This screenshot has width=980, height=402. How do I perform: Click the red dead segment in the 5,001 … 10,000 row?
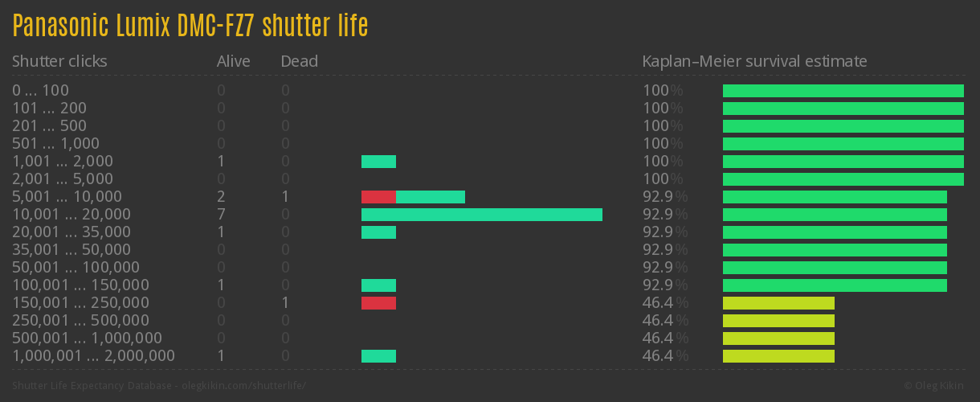point(378,197)
